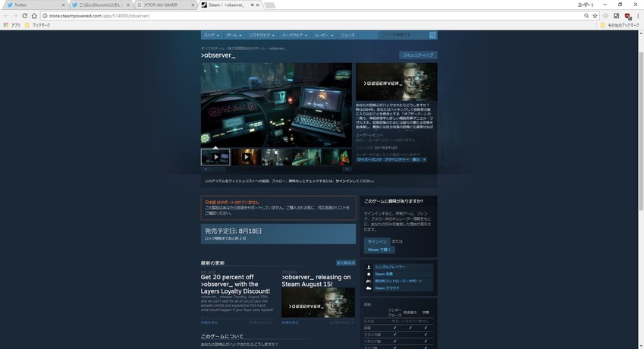The width and height of the screenshot is (644, 349).
Task: Click the コミュニティハブ button
Action: coord(418,55)
